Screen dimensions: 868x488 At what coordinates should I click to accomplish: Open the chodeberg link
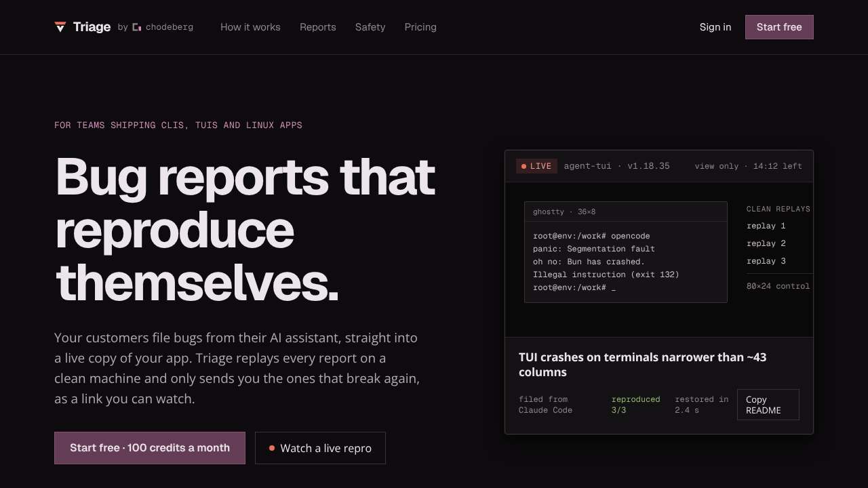163,27
